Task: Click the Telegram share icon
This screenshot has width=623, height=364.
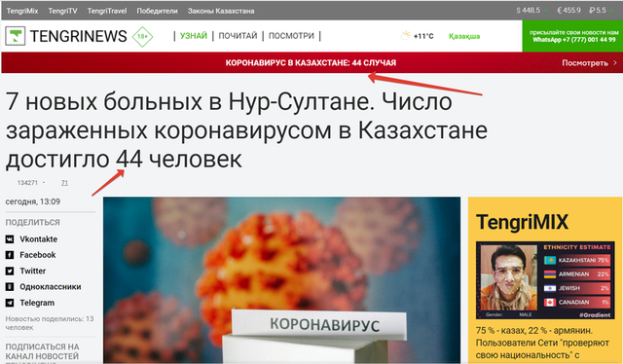Action: point(10,303)
